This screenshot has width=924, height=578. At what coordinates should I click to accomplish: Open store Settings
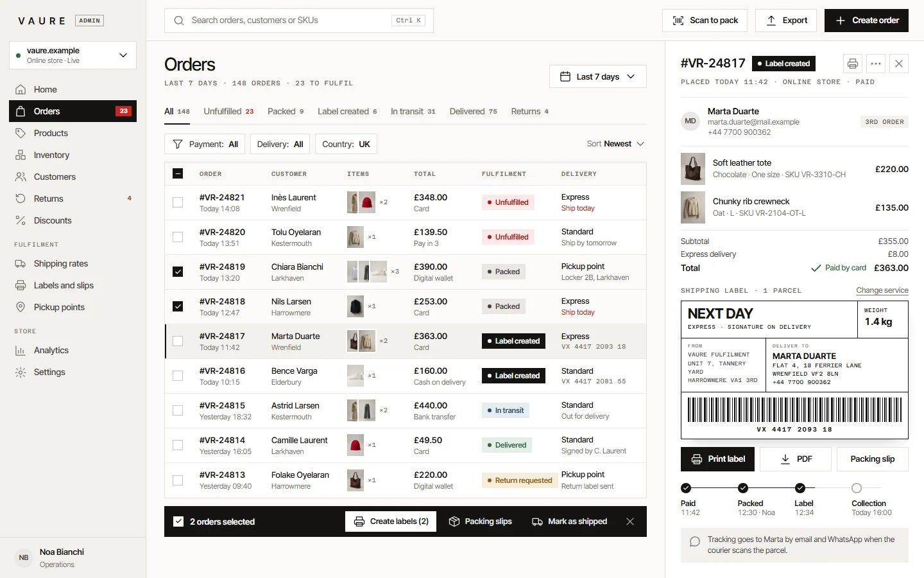click(x=73, y=372)
